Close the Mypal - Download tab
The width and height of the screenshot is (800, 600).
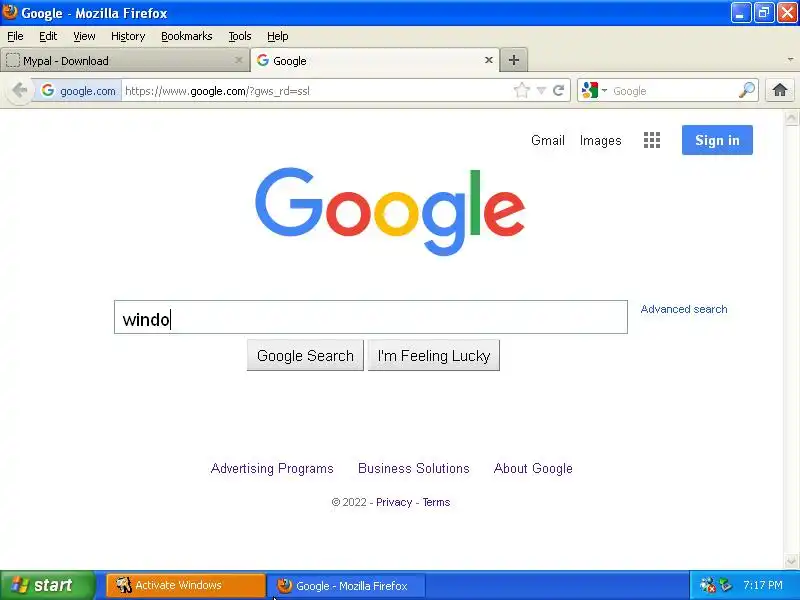click(238, 60)
